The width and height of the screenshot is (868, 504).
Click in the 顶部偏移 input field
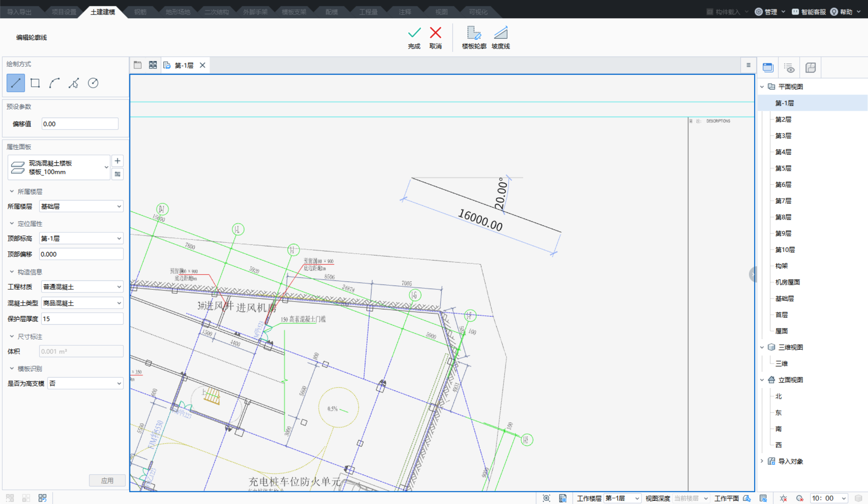click(81, 254)
